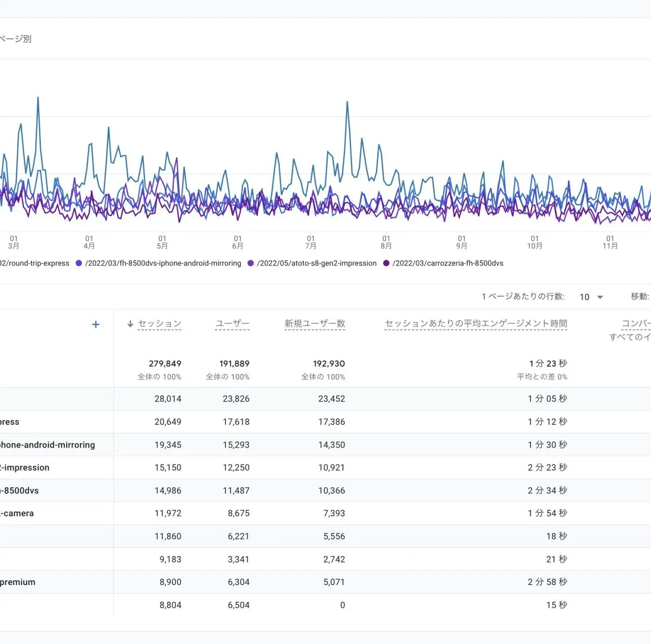Click the table row label ending in -8500dvs
Image resolution: width=651 pixels, height=644 pixels.
point(19,490)
